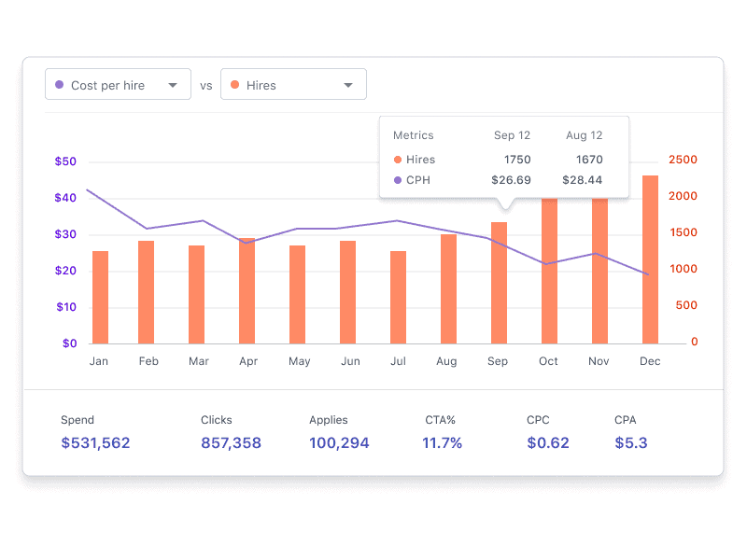The width and height of the screenshot is (747, 560).
Task: Select the CTA% value 11.7%
Action: click(x=442, y=443)
